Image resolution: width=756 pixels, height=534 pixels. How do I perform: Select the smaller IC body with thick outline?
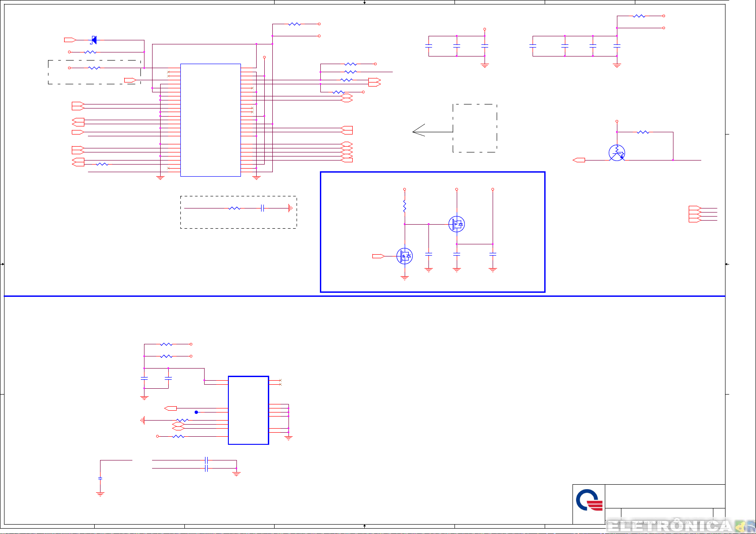click(x=249, y=410)
